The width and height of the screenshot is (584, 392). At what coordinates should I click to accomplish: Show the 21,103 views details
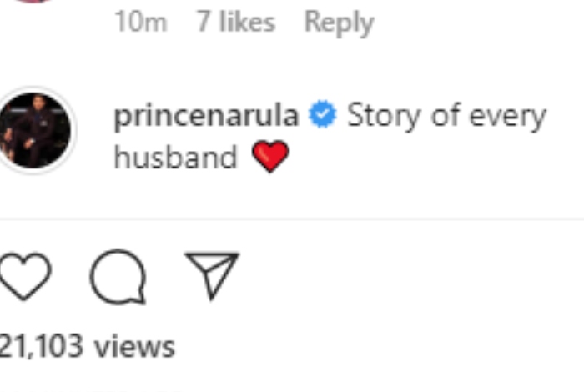tap(88, 346)
